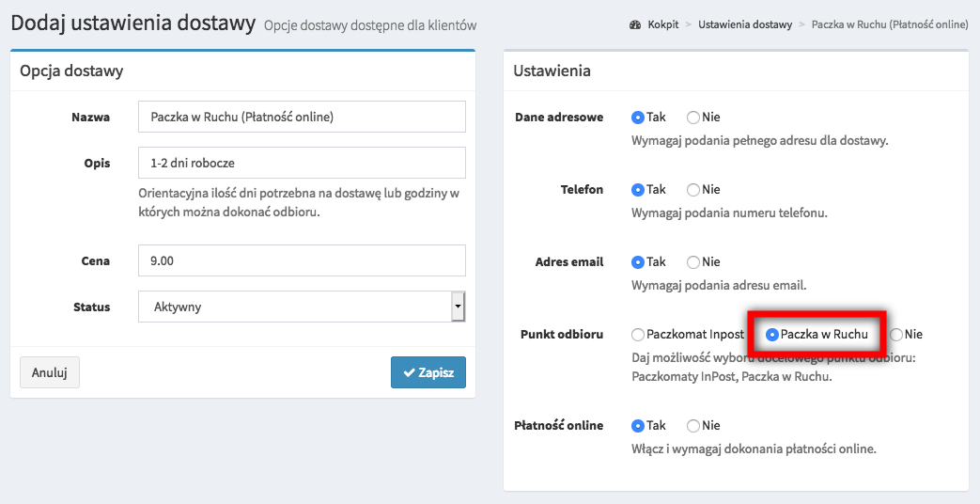Go to Ustawienia dostawy breadcrumb link
This screenshot has width=980, height=504.
(x=745, y=25)
